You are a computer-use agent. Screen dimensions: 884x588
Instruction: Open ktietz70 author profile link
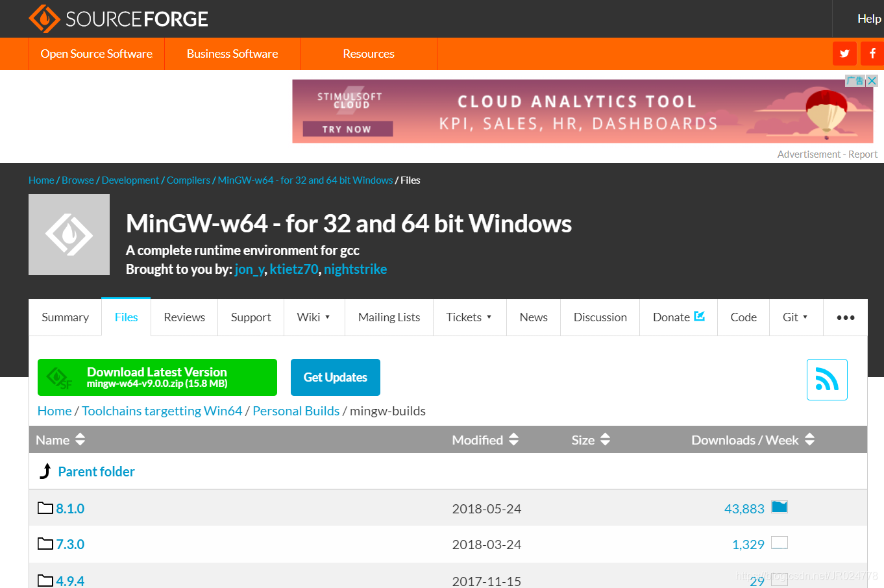294,269
